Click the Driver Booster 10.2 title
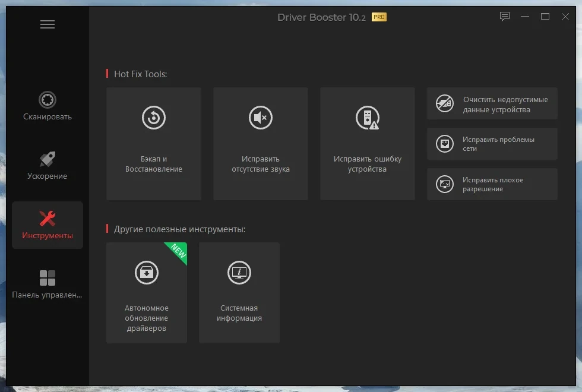The image size is (582, 392). point(321,17)
